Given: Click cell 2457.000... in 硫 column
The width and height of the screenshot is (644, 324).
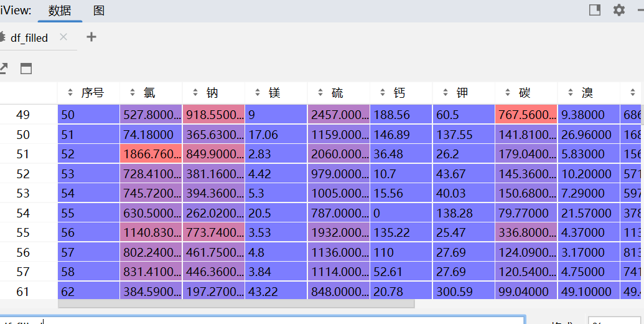Looking at the screenshot, I should [x=338, y=115].
